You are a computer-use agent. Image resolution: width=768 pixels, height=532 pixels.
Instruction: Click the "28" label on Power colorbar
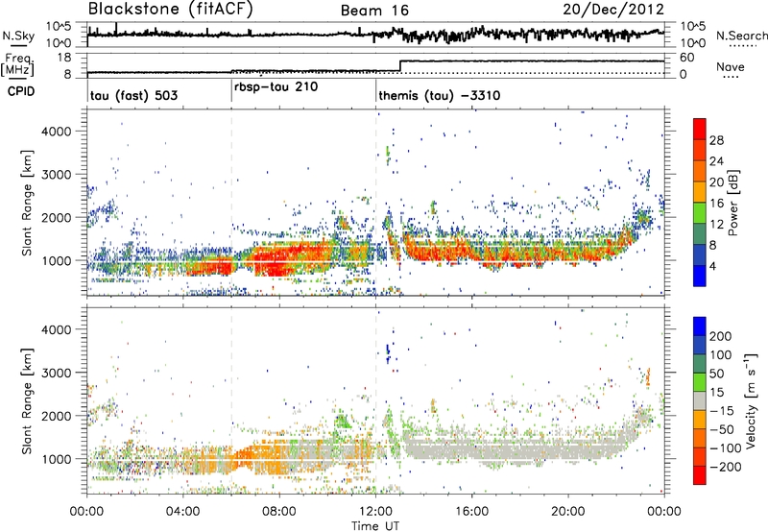click(716, 140)
